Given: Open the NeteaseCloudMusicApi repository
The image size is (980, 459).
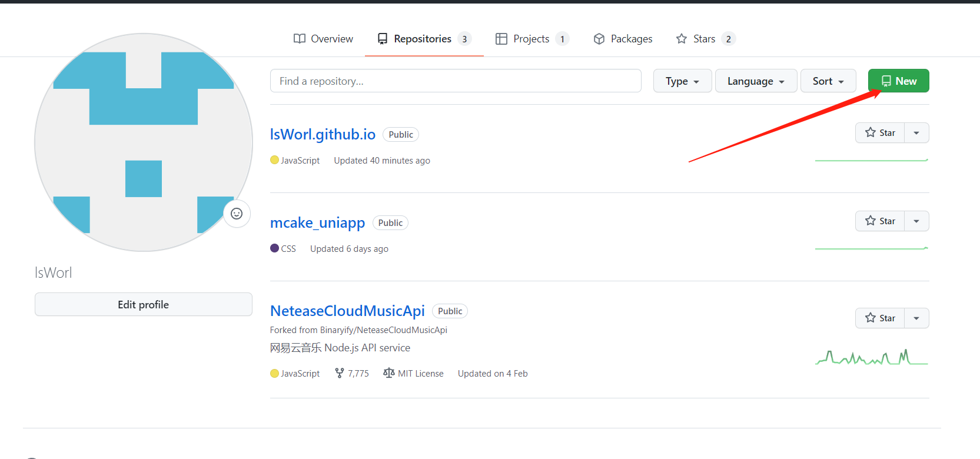Looking at the screenshot, I should [x=347, y=311].
